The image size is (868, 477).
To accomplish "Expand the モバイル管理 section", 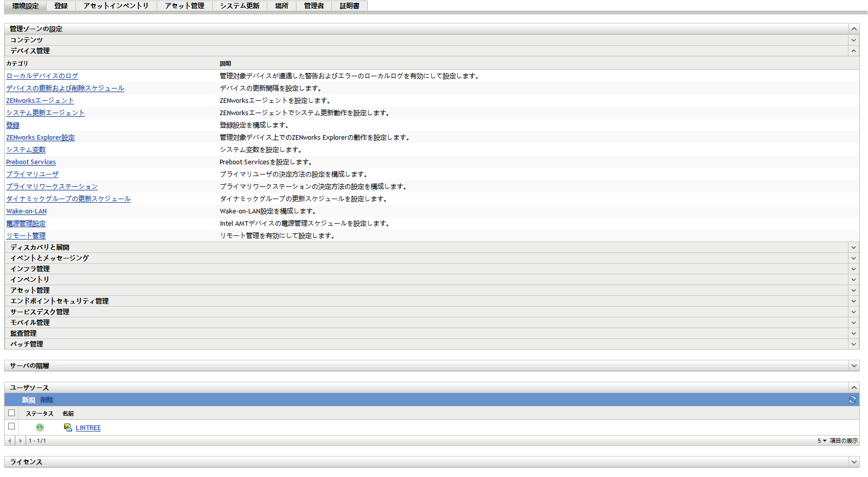I will [x=854, y=322].
